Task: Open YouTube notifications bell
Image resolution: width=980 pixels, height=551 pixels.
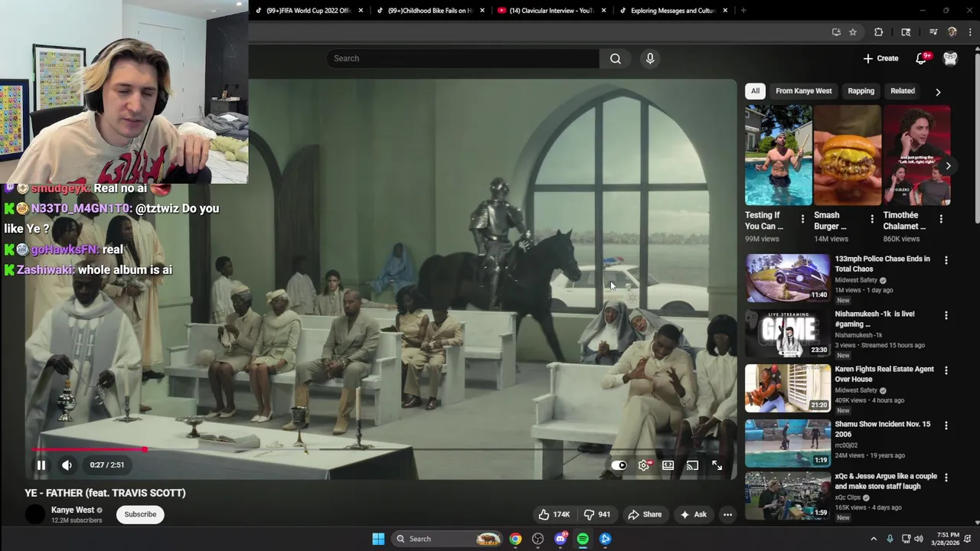Action: tap(922, 58)
